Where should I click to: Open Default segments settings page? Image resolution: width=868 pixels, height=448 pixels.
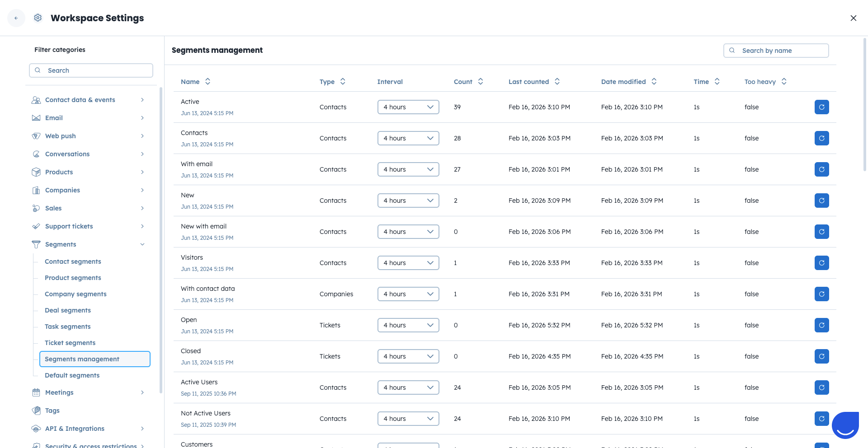pos(72,375)
